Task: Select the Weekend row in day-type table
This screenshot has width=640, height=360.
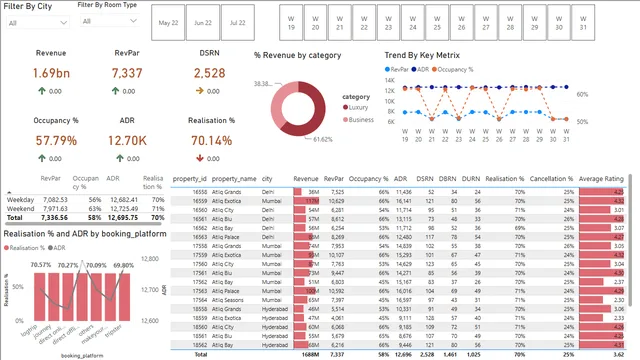Action: pyautogui.click(x=85, y=209)
